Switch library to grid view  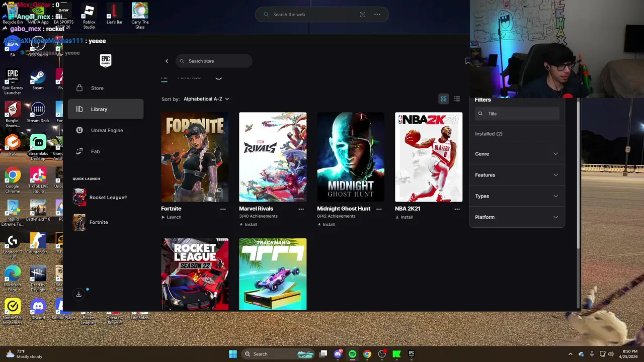[x=444, y=99]
